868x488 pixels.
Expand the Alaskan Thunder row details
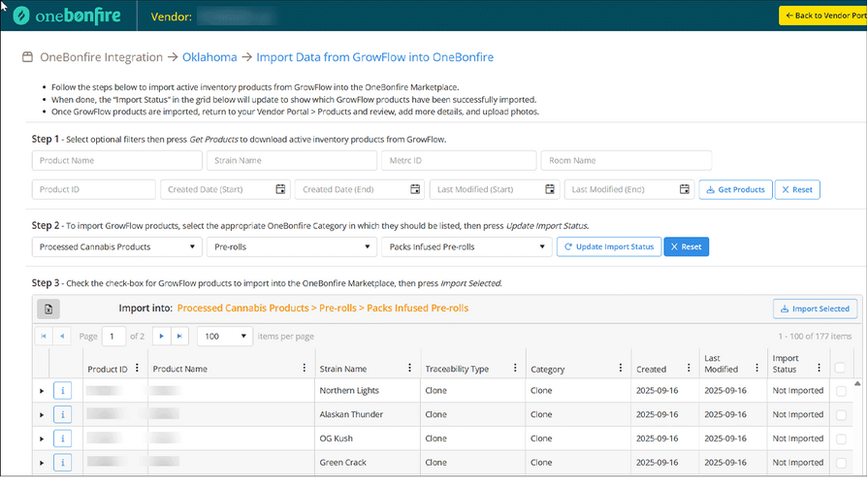point(42,415)
